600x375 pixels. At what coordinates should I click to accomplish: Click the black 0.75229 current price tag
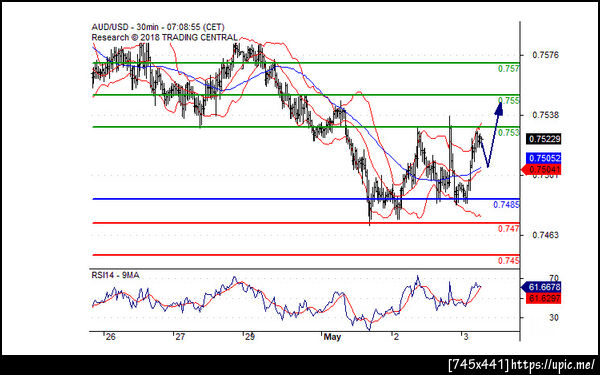pyautogui.click(x=544, y=139)
